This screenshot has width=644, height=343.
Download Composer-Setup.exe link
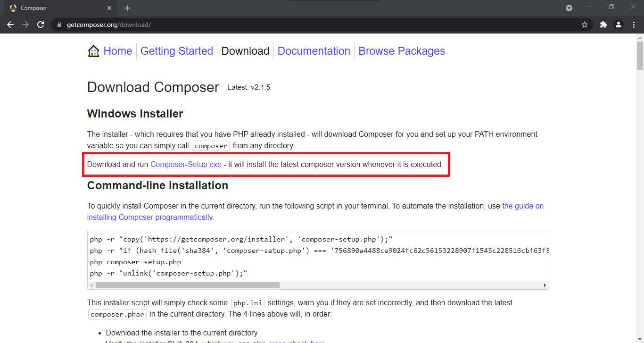186,165
